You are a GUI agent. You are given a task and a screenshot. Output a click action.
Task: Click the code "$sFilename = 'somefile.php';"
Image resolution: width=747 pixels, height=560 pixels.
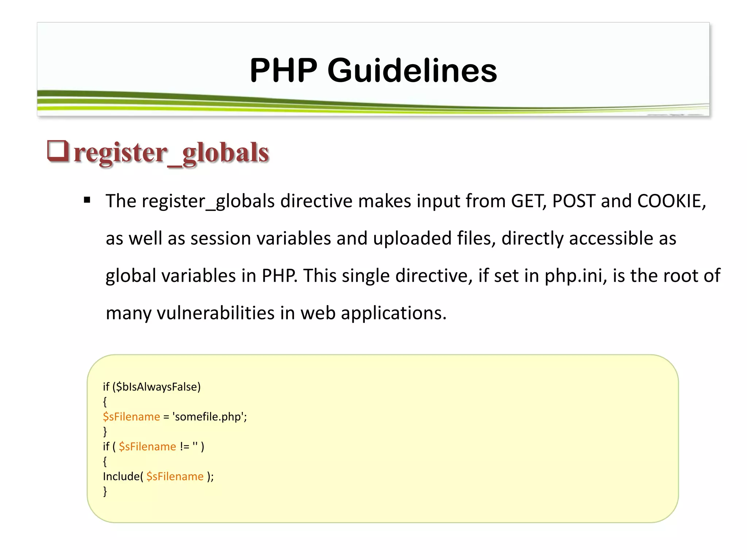click(175, 417)
